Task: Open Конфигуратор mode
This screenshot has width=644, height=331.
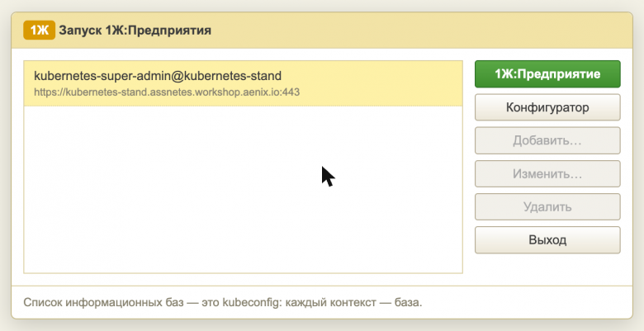Action: (547, 107)
